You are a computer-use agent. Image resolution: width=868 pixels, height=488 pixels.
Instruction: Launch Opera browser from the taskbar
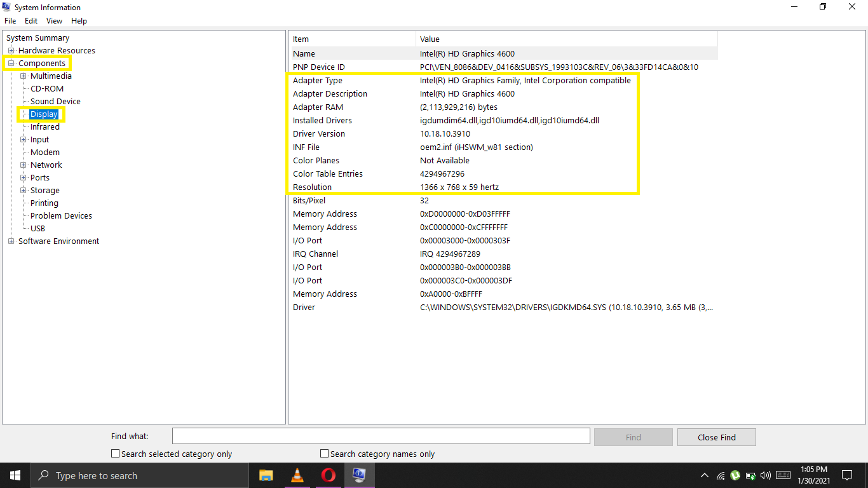[328, 475]
